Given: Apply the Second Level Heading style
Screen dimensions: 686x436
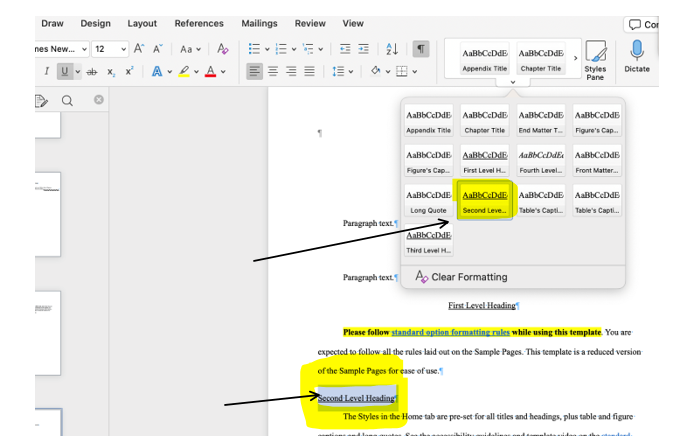Looking at the screenshot, I should pyautogui.click(x=485, y=200).
